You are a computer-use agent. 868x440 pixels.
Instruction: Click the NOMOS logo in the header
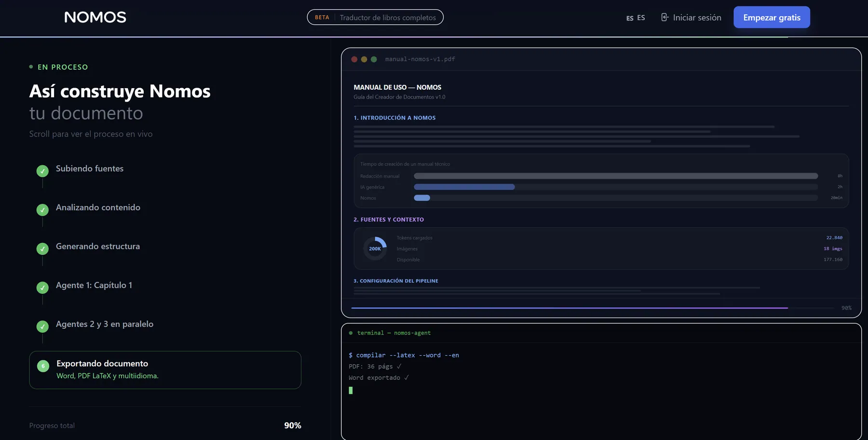(x=95, y=17)
